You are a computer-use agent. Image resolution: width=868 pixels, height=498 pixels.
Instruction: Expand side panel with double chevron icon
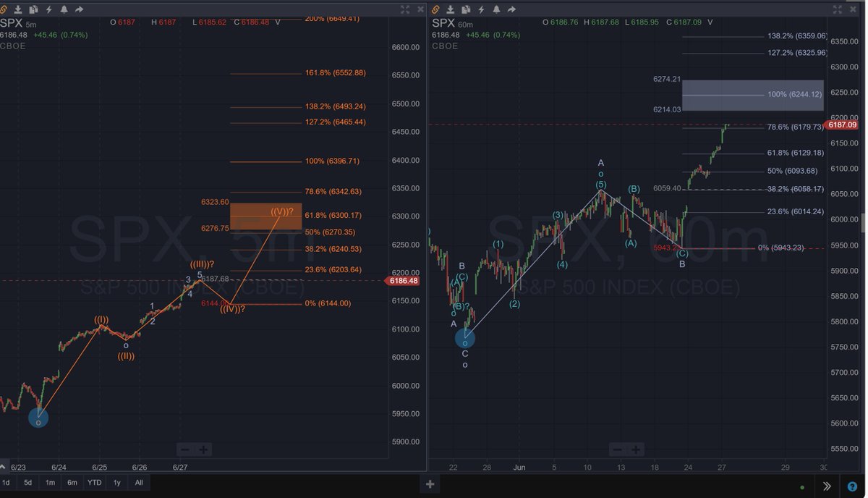[827, 486]
